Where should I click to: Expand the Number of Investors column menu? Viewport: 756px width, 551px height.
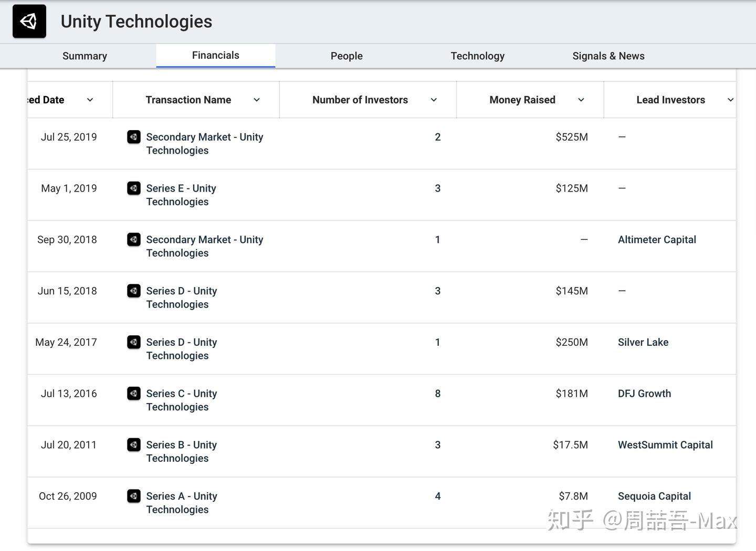pyautogui.click(x=434, y=100)
